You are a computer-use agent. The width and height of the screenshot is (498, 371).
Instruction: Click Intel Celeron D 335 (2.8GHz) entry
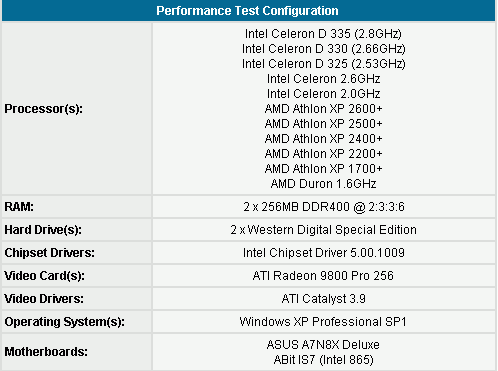[323, 34]
